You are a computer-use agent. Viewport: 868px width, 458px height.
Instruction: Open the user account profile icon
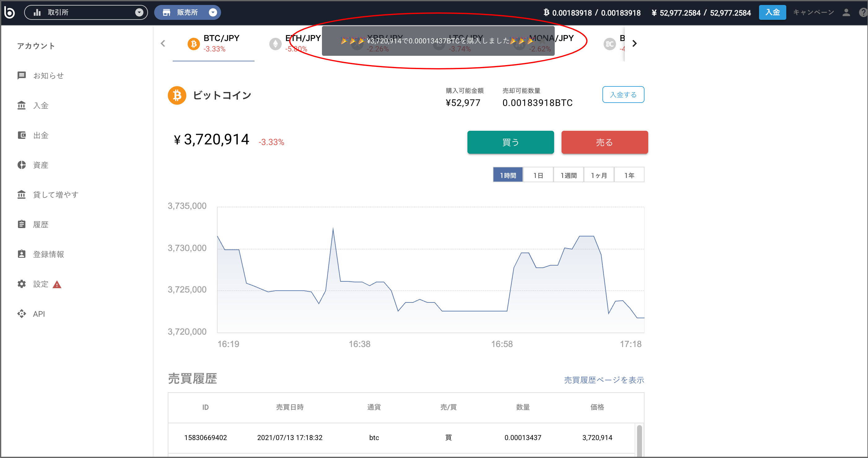point(846,12)
